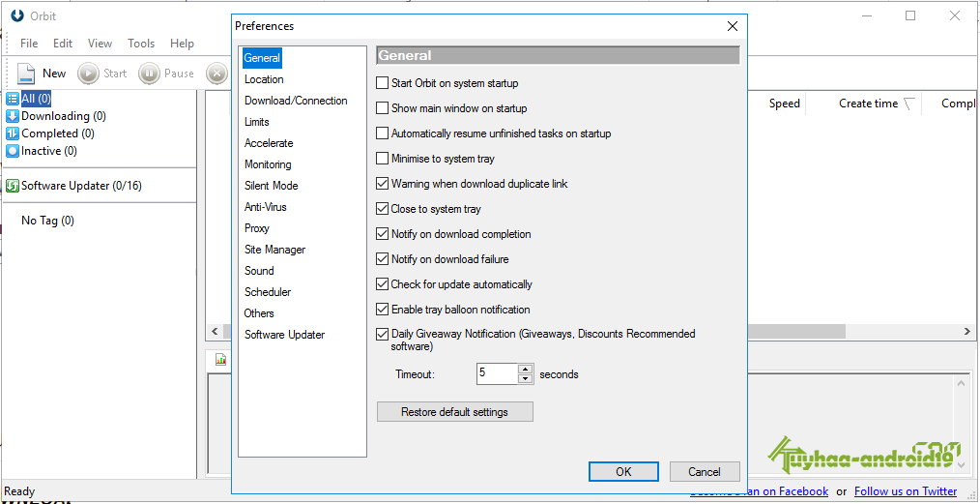This screenshot has width=980, height=504.
Task: Open Anti-Virus preferences category
Action: click(x=266, y=207)
